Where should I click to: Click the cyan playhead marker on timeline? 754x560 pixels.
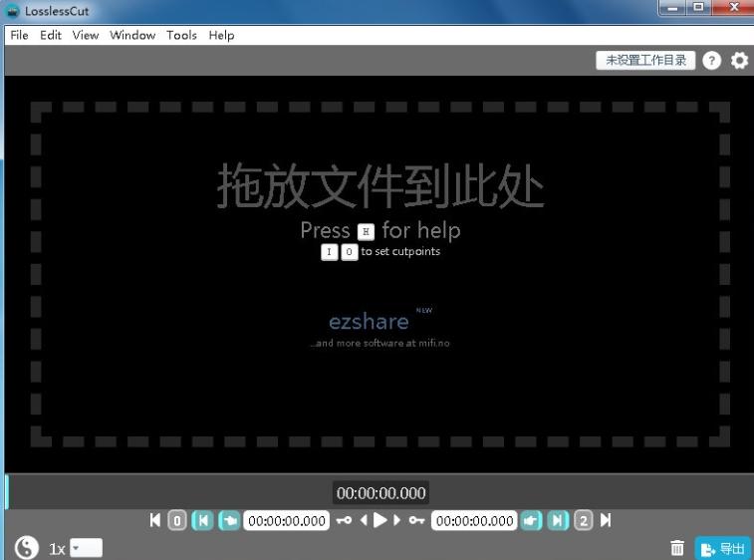(x=7, y=491)
